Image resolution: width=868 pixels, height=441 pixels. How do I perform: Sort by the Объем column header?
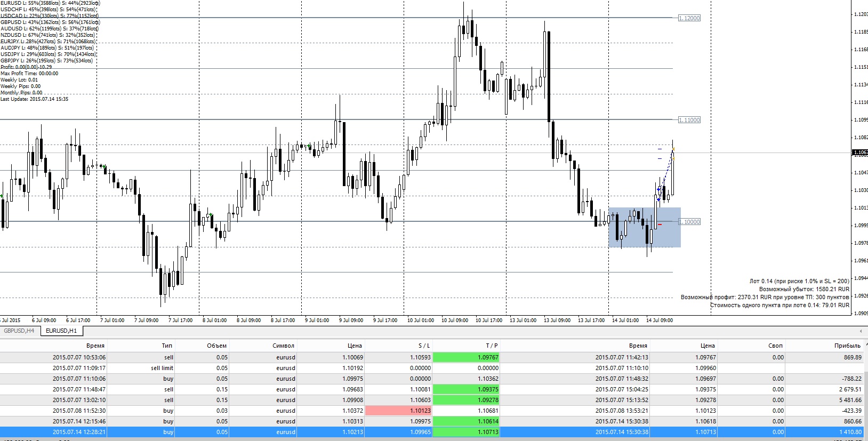click(217, 346)
